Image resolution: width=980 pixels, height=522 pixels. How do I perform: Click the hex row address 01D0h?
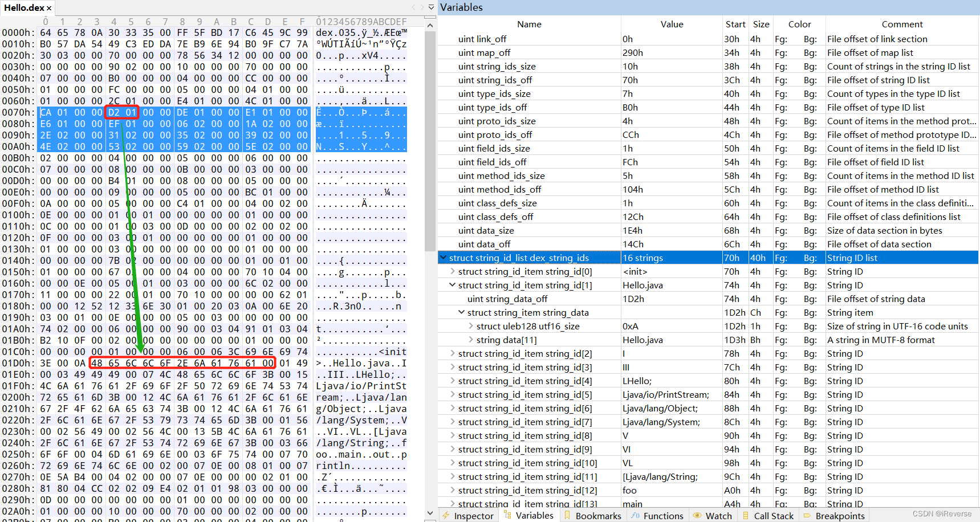pyautogui.click(x=18, y=363)
